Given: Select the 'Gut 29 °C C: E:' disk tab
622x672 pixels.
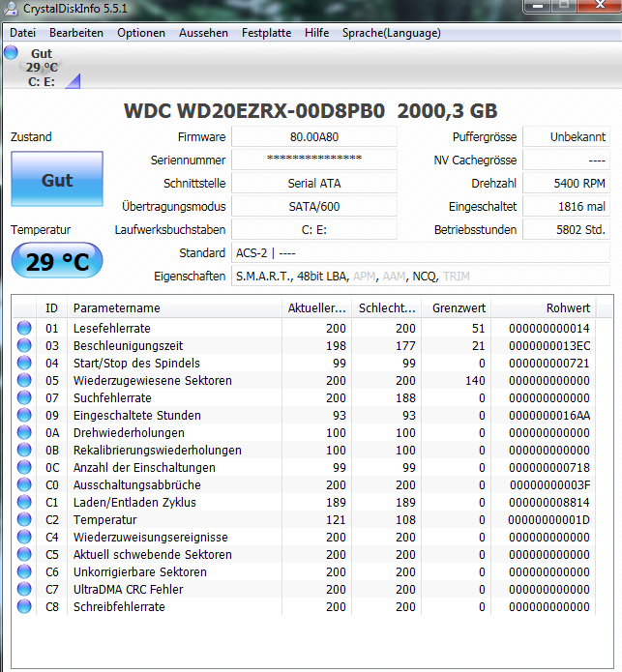Looking at the screenshot, I should click(42, 68).
